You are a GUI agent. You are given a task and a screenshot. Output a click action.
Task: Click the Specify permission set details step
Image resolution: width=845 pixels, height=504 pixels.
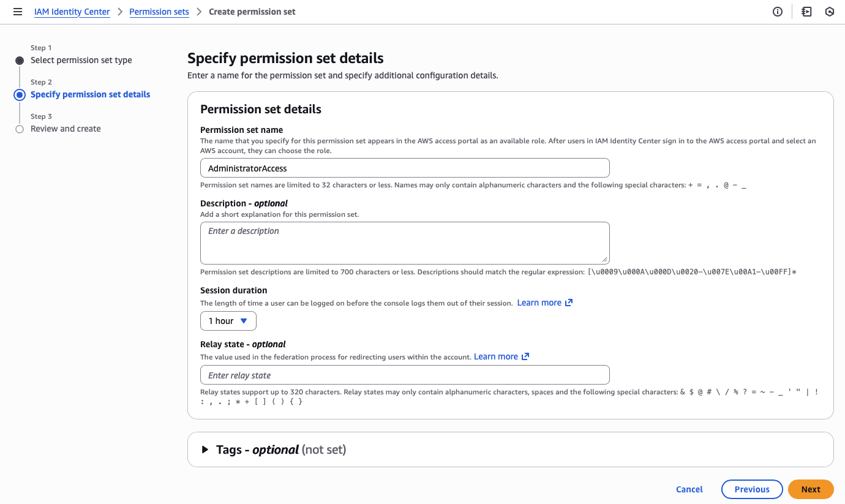click(x=90, y=94)
